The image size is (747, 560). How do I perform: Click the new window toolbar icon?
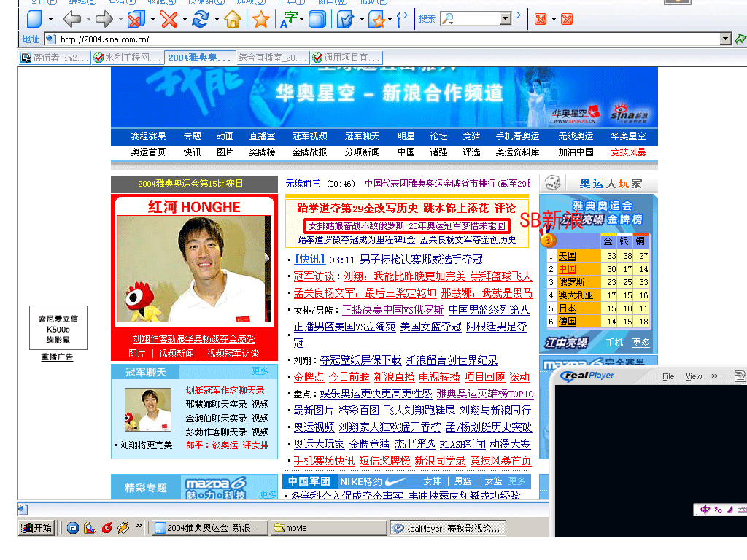[34, 19]
